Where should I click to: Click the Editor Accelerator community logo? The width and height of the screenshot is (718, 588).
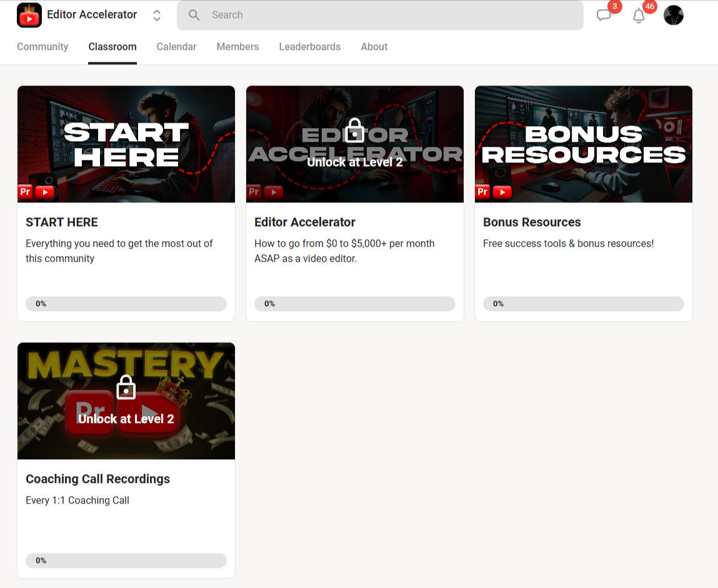[29, 15]
